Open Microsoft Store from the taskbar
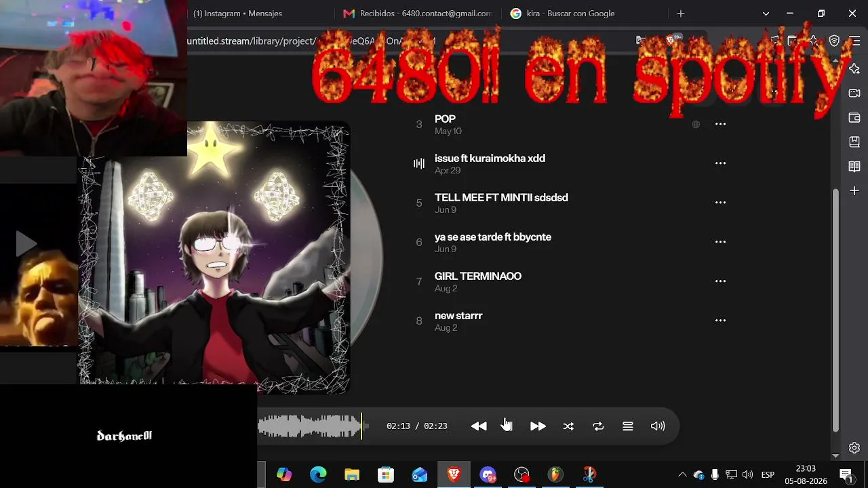This screenshot has height=488, width=868. pyautogui.click(x=386, y=474)
